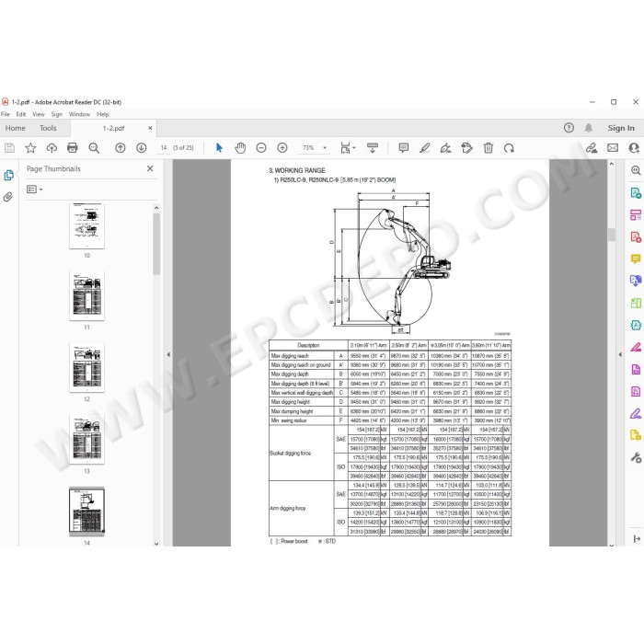The image size is (644, 644).
Task: Zoom out with the minus icon
Action: 261,148
